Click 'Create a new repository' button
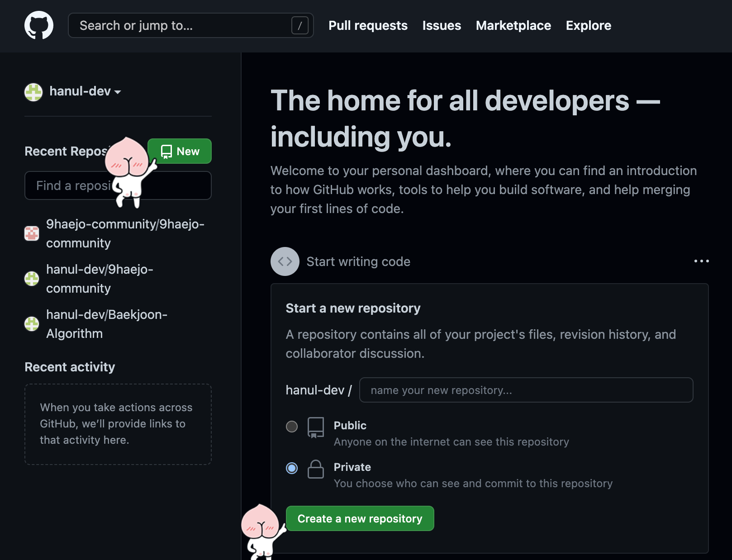This screenshot has width=732, height=560. tap(360, 518)
